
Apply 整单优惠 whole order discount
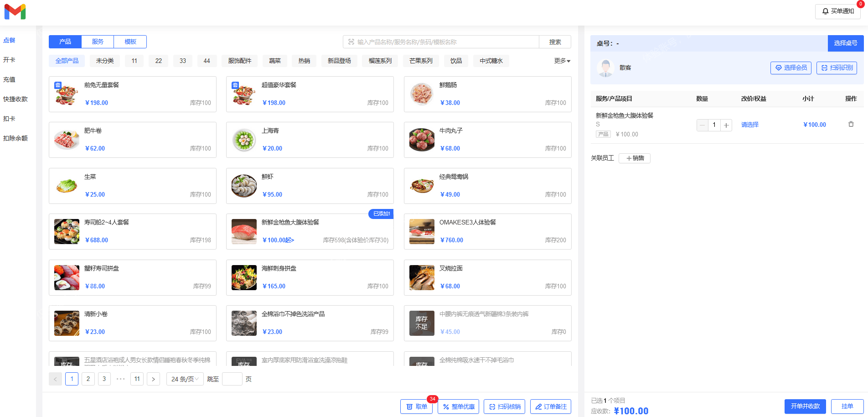click(458, 407)
